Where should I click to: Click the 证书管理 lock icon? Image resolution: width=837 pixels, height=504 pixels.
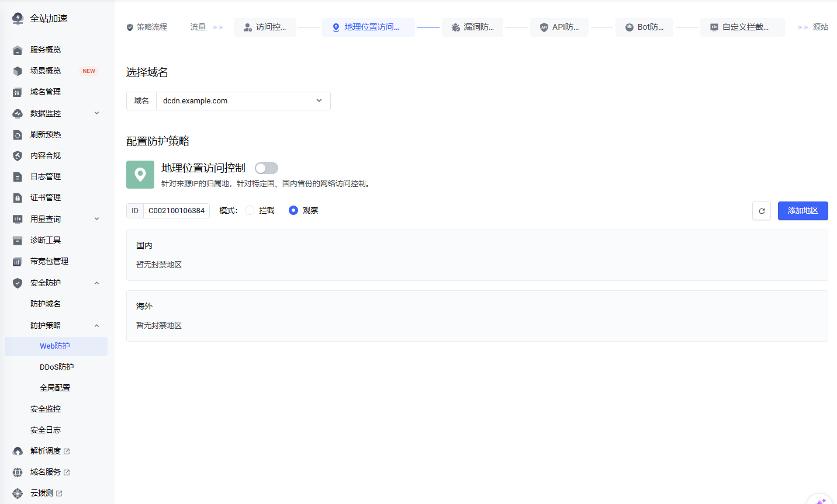[x=18, y=198]
